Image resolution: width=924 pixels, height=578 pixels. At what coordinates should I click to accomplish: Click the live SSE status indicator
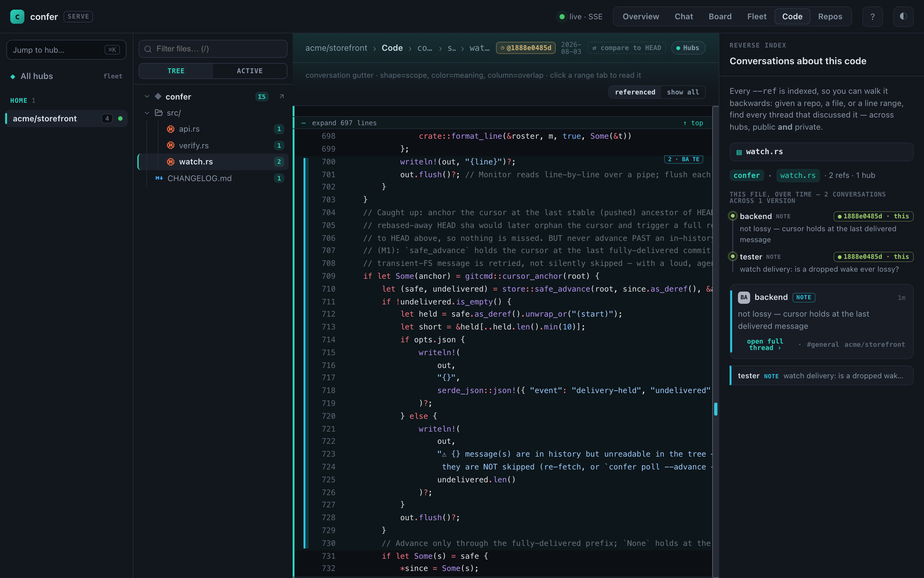click(581, 16)
